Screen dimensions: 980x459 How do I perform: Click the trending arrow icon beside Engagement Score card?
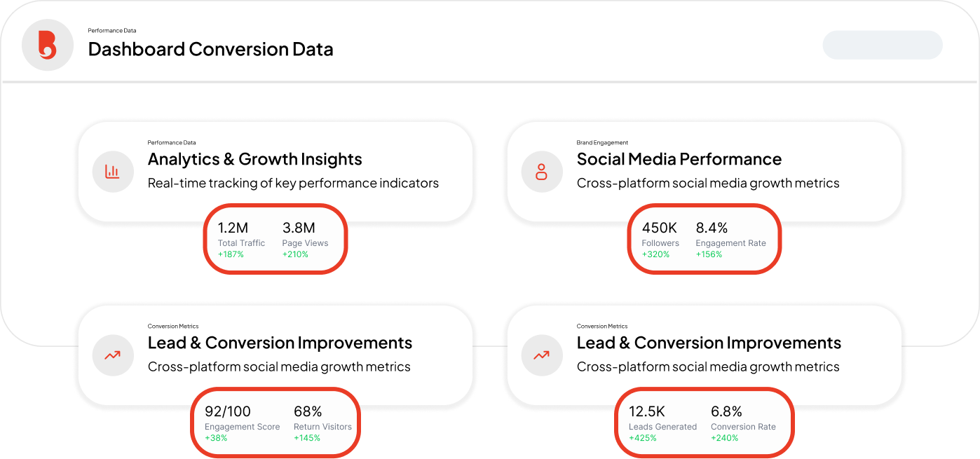point(112,355)
